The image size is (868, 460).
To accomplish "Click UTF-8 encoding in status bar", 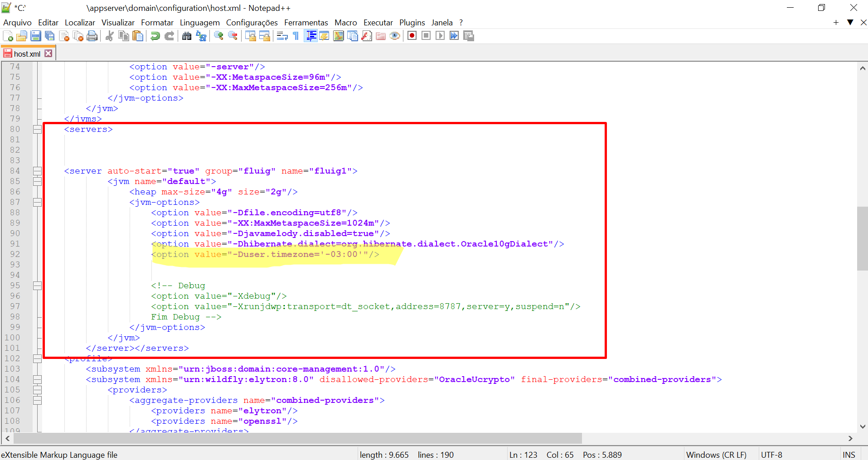I will point(771,455).
